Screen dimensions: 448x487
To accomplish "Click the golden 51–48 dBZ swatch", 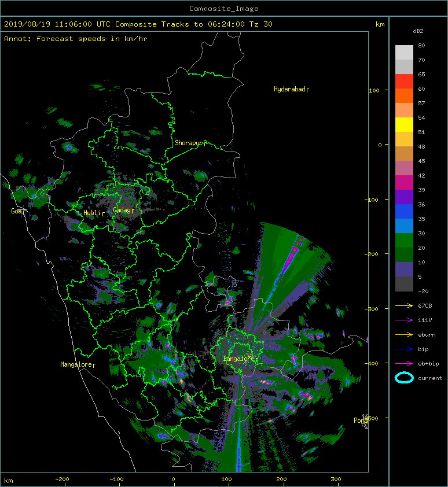I will (404, 139).
